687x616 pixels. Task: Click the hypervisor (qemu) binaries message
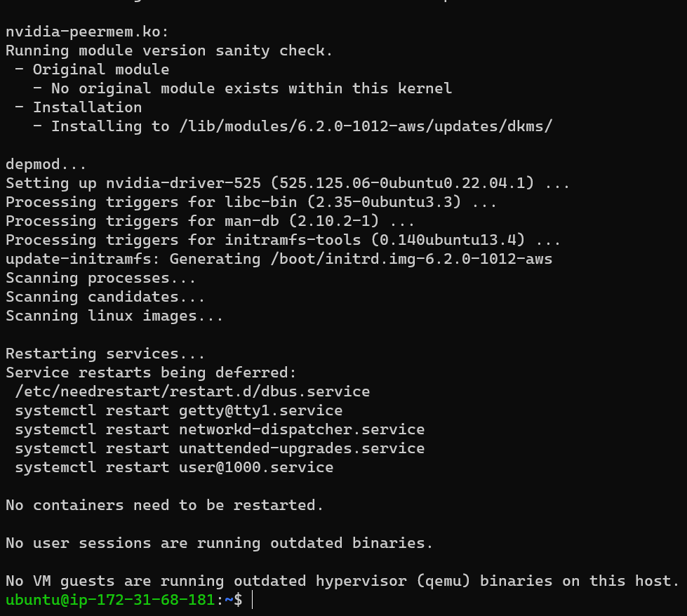342,581
